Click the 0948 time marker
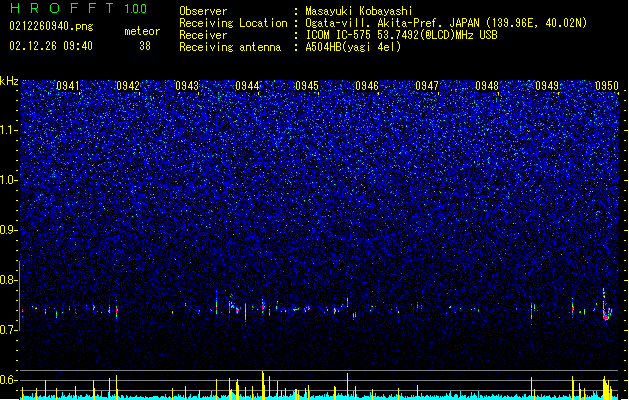This screenshot has height=400, width=629. point(487,86)
